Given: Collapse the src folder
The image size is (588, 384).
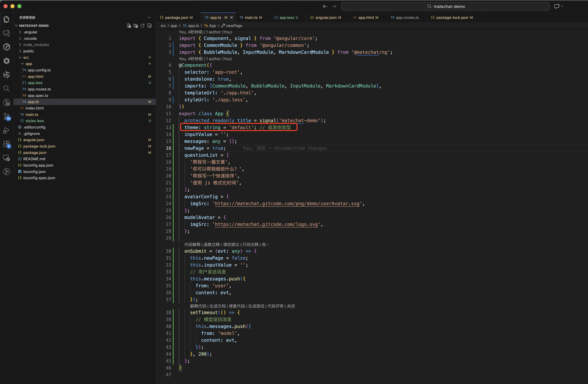Looking at the screenshot, I should click(26, 57).
